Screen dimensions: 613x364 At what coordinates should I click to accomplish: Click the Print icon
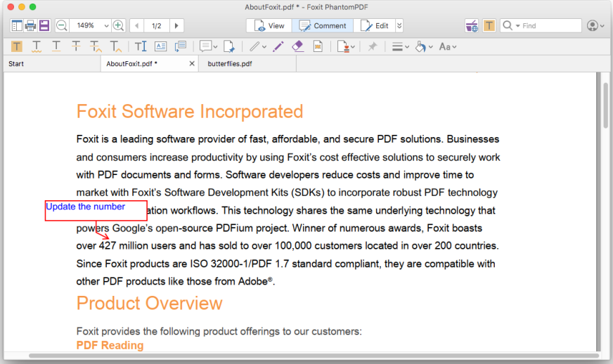[30, 26]
